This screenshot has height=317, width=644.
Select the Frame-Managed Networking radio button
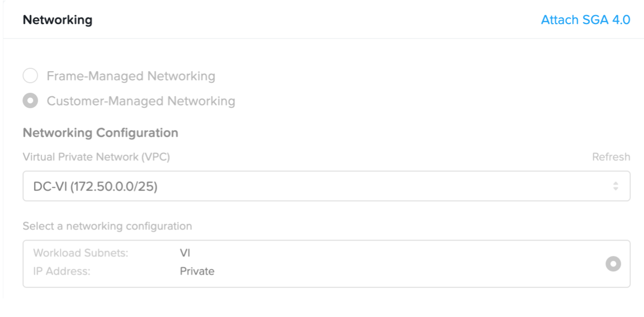pyautogui.click(x=30, y=76)
